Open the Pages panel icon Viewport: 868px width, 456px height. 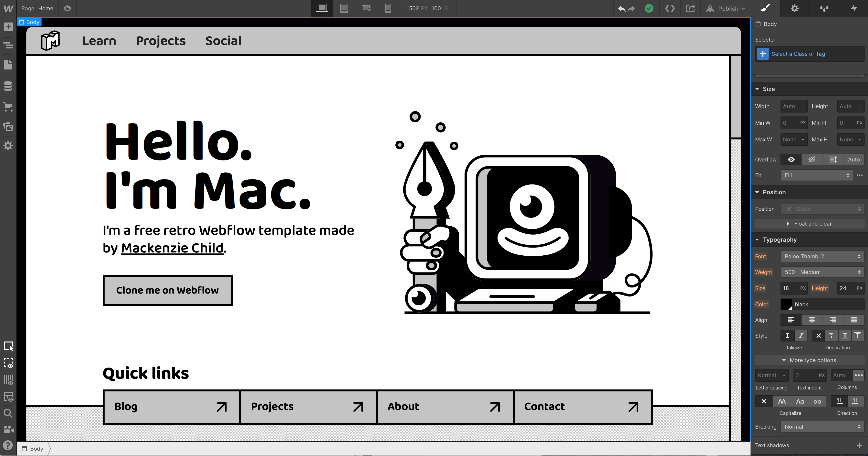pyautogui.click(x=8, y=64)
